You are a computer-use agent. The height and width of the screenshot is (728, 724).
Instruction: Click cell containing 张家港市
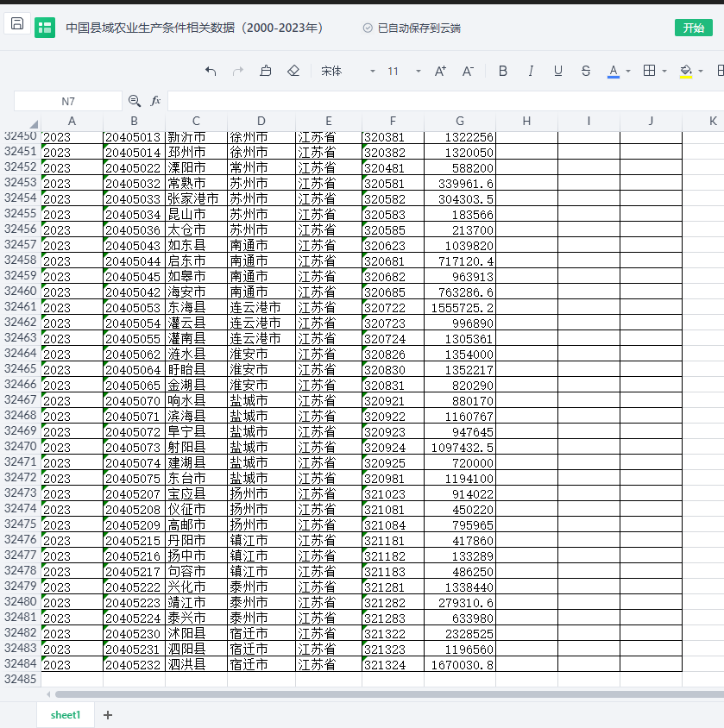click(x=196, y=198)
